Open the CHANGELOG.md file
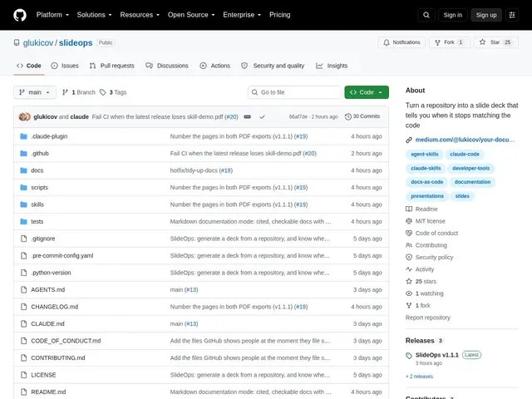 point(55,307)
